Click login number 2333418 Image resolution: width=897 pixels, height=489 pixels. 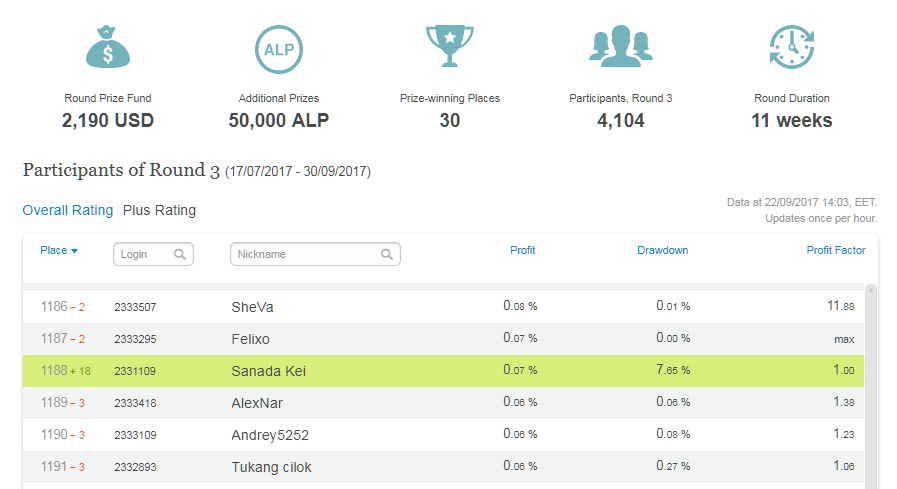point(135,403)
